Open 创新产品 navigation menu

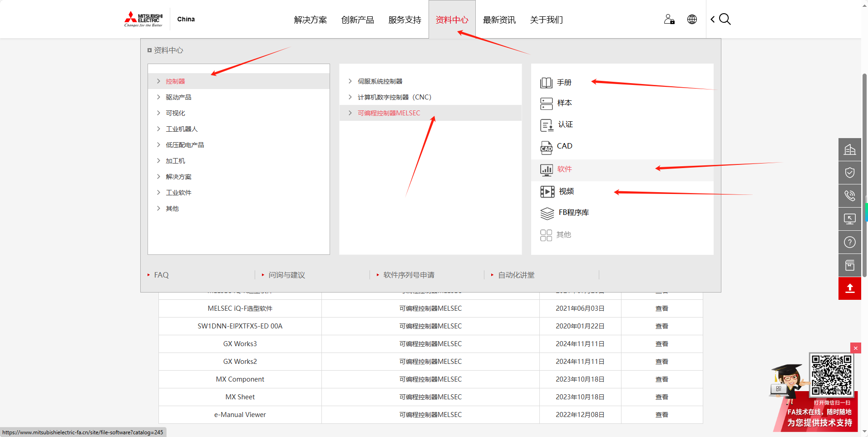[358, 20]
